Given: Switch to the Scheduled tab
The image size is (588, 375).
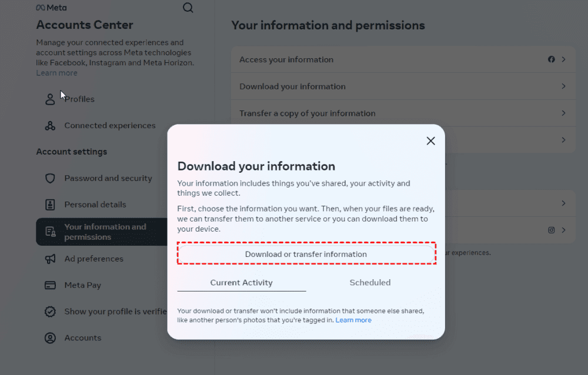Looking at the screenshot, I should [370, 283].
